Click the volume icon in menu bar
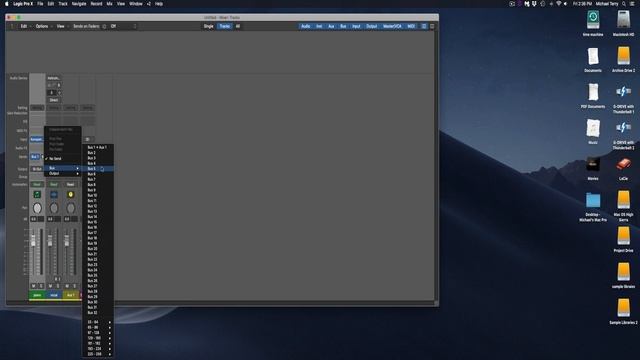Screen dimensions: 640x360 click(x=566, y=4)
